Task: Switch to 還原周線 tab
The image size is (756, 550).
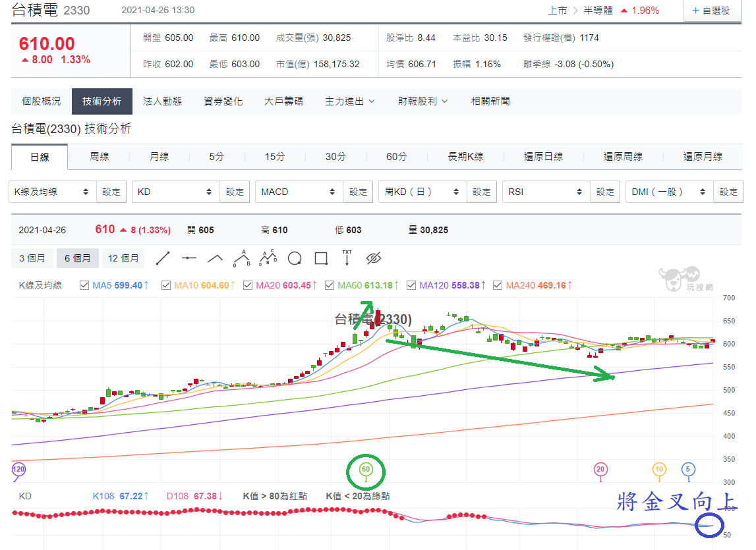Action: [x=623, y=157]
